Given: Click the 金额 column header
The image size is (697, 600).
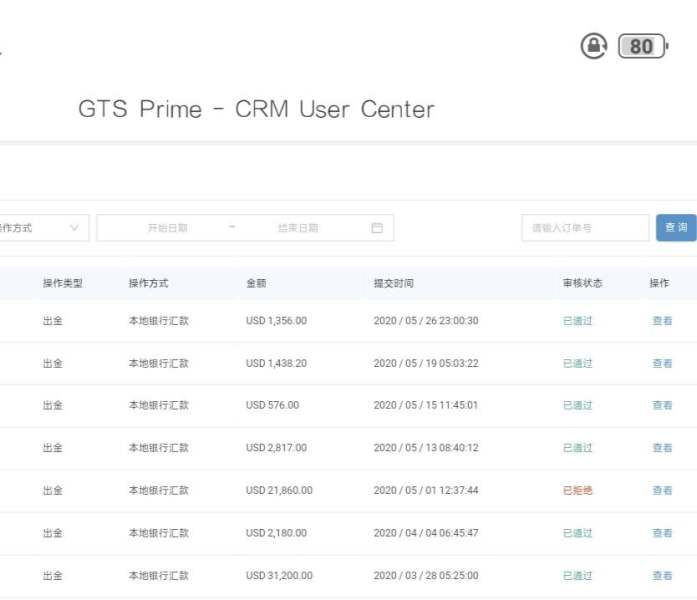Looking at the screenshot, I should (256, 283).
